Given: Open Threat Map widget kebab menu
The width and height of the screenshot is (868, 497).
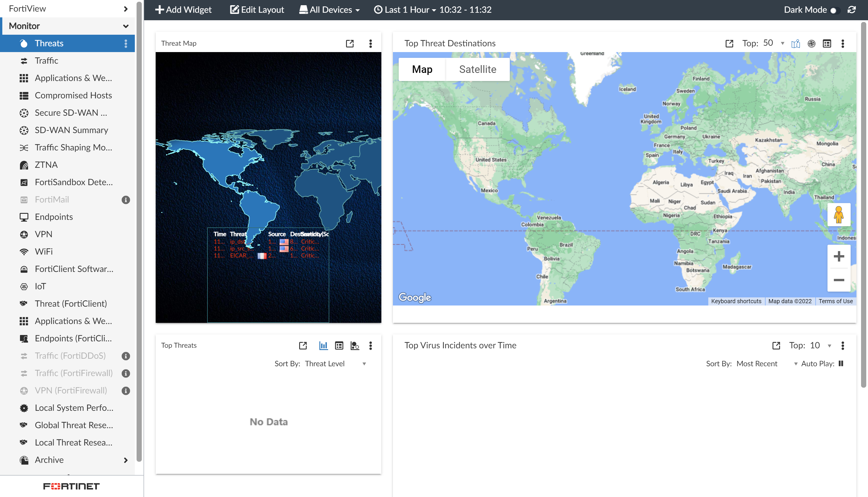Looking at the screenshot, I should coord(370,43).
